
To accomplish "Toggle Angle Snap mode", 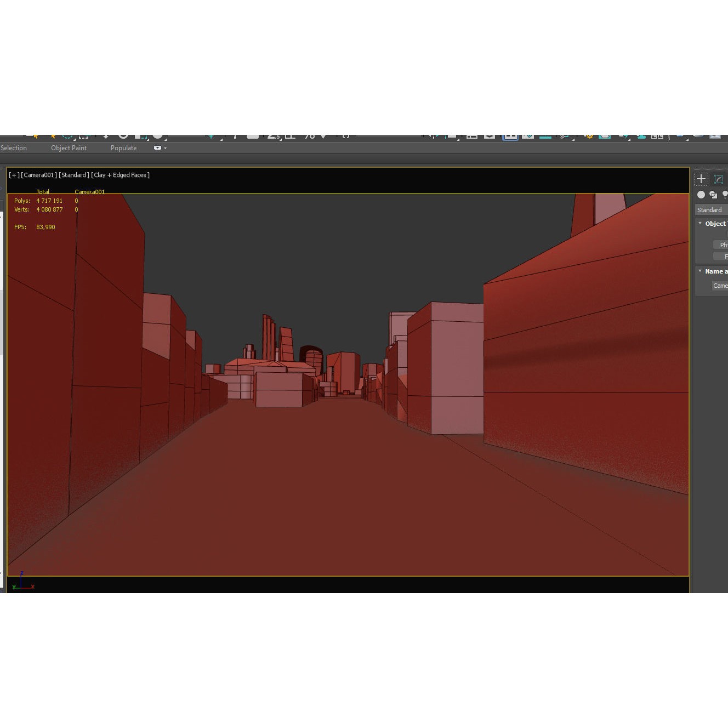I will pyautogui.click(x=291, y=135).
